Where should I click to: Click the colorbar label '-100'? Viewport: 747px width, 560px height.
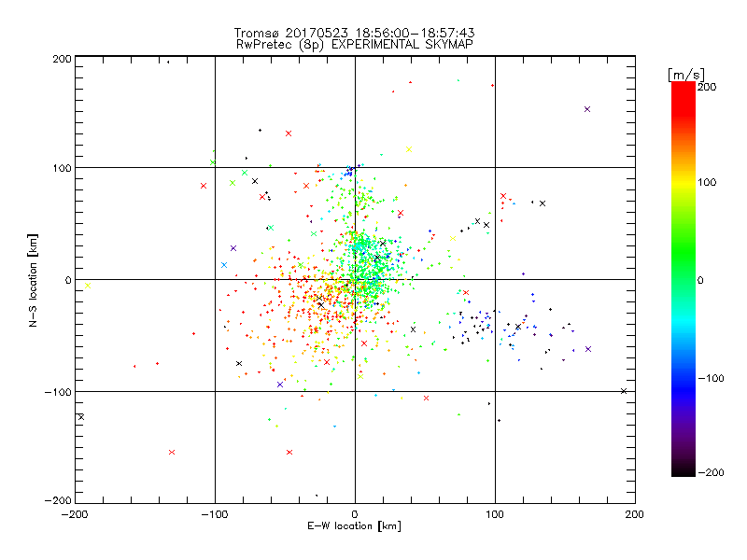coord(711,378)
